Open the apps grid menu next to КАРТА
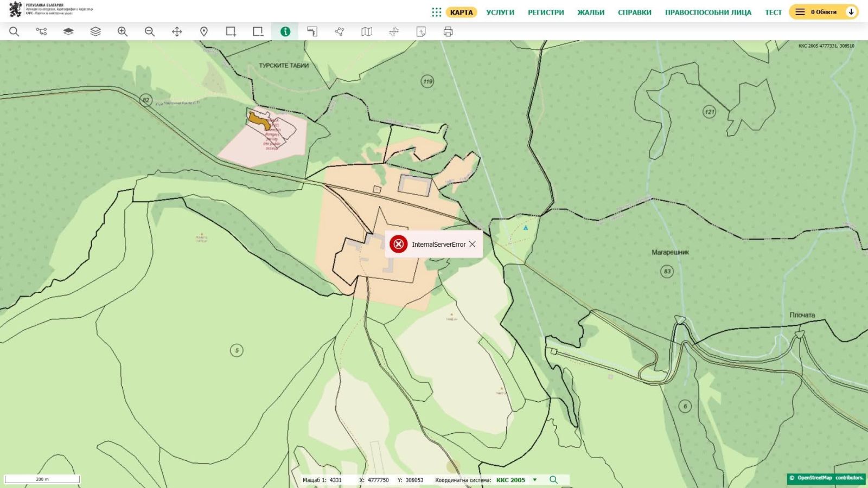 tap(437, 12)
